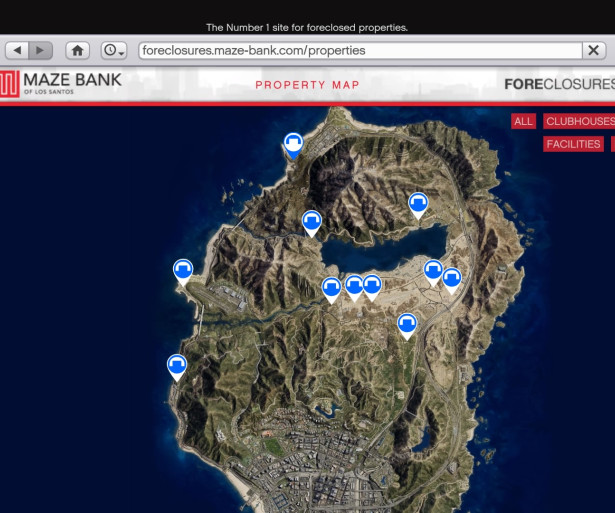This screenshot has height=513, width=615.
Task: Select the rightmost of three markers south of the lake
Action: (372, 287)
